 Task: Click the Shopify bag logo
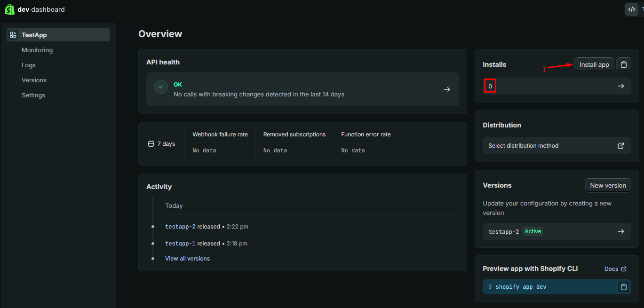[x=9, y=9]
